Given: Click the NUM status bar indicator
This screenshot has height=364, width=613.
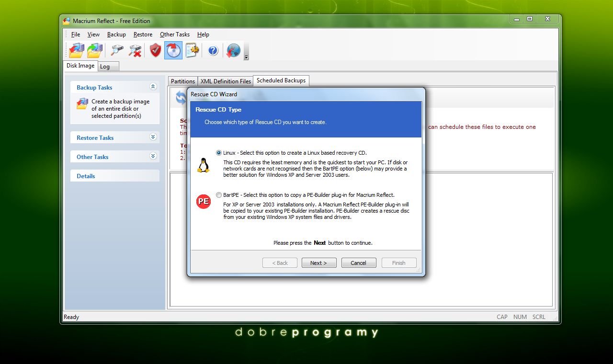Looking at the screenshot, I should 520,317.
